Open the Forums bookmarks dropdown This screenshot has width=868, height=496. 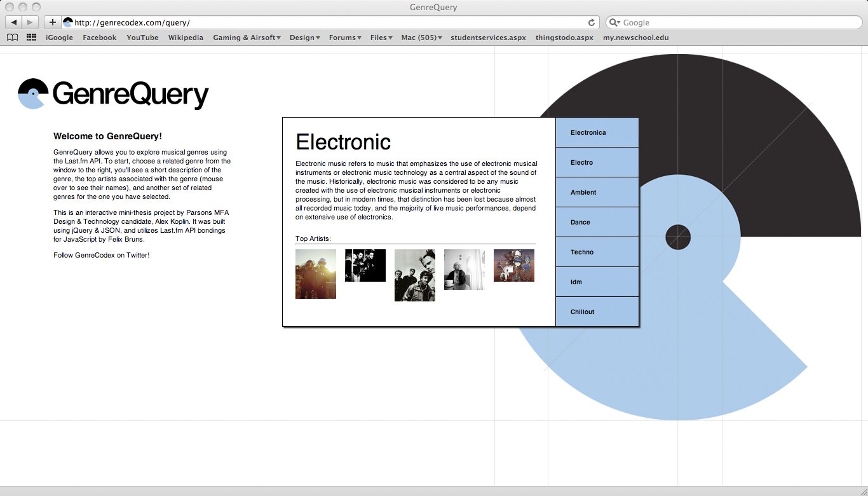[x=345, y=38]
